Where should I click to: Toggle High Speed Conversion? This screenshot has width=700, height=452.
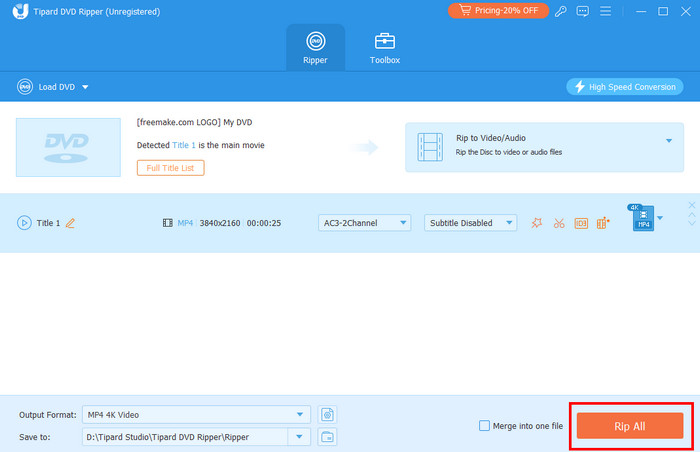(x=624, y=87)
